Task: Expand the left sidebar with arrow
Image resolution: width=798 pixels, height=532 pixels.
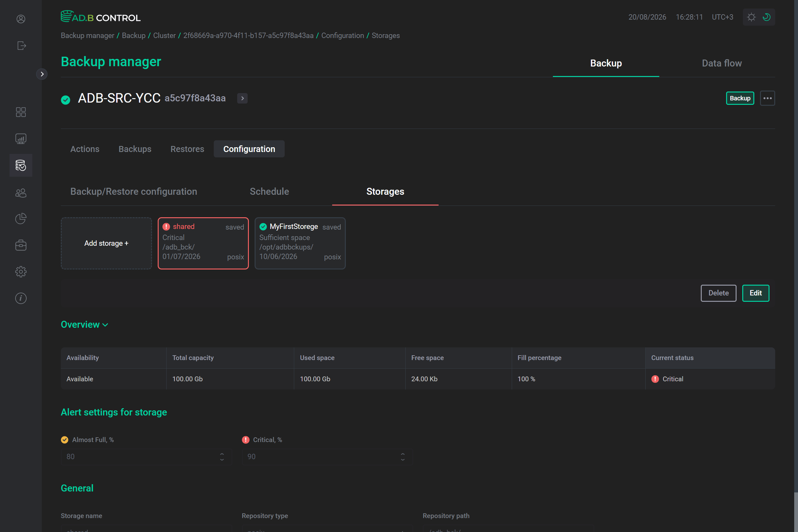Action: pyautogui.click(x=42, y=74)
